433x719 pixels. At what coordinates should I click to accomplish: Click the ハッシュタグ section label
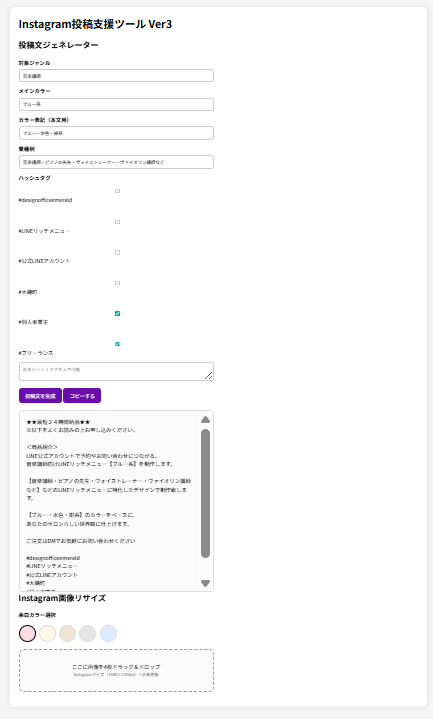tap(34, 178)
